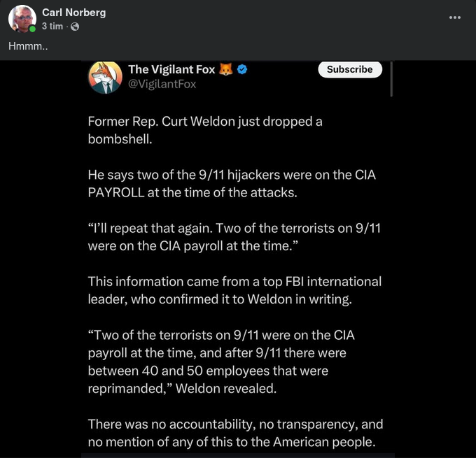Click the fox emoji beside the name

click(x=226, y=69)
